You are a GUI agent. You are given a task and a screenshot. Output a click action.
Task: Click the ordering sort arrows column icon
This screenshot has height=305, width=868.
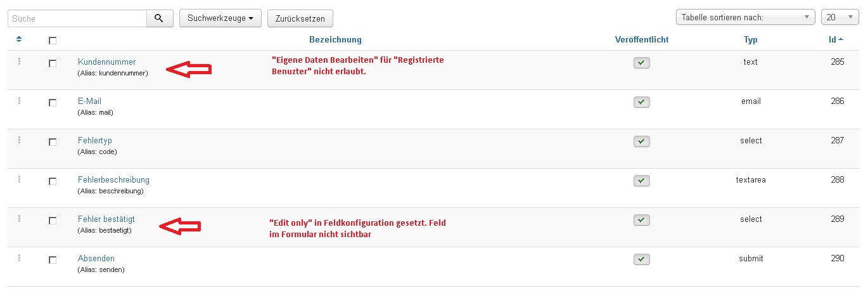[19, 39]
